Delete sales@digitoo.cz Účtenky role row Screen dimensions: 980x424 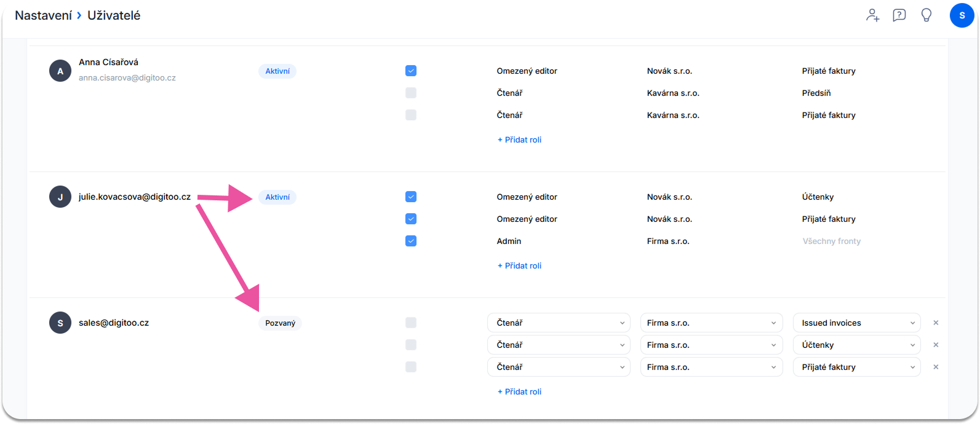click(x=936, y=345)
